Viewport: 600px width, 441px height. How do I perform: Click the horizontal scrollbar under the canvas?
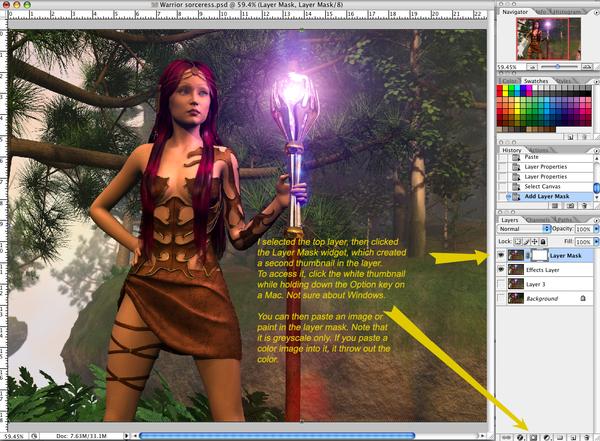[277, 436]
